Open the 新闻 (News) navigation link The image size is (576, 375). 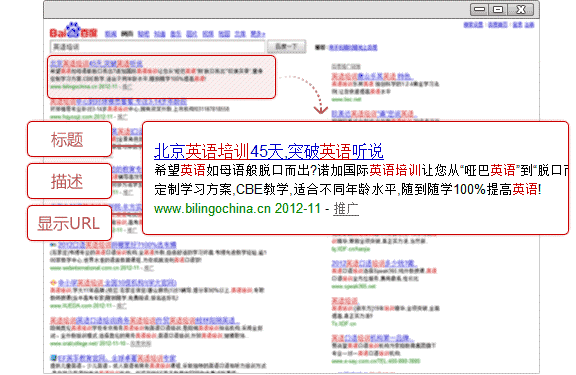111,34
